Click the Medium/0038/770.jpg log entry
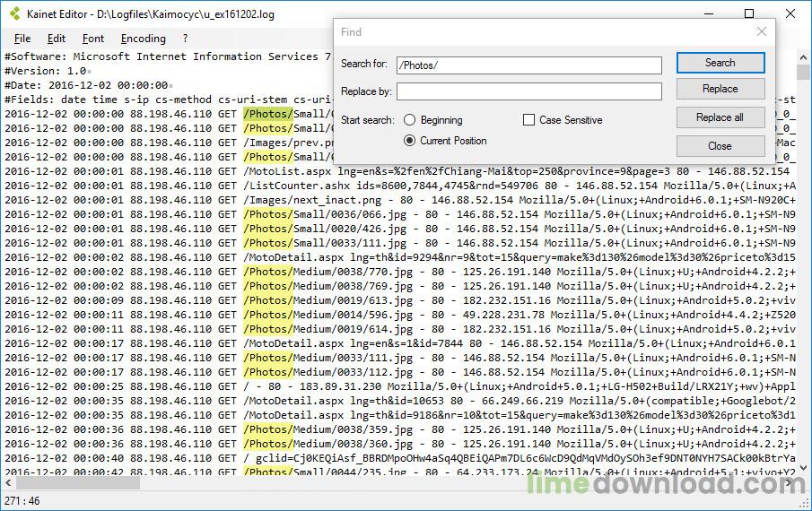 click(x=354, y=272)
